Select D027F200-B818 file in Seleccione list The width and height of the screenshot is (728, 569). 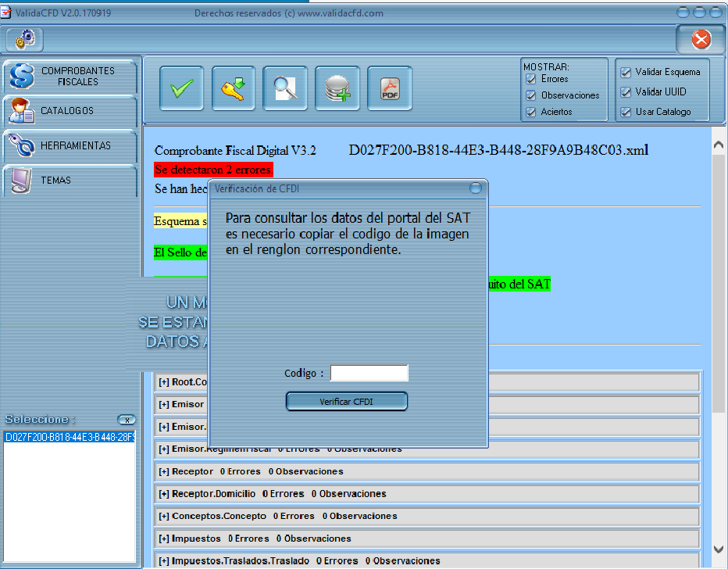[x=70, y=437]
